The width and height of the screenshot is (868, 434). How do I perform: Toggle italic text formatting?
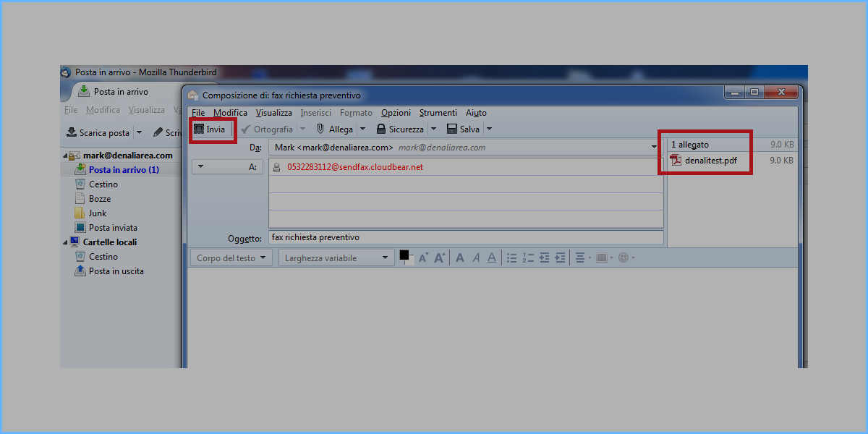[x=476, y=258]
